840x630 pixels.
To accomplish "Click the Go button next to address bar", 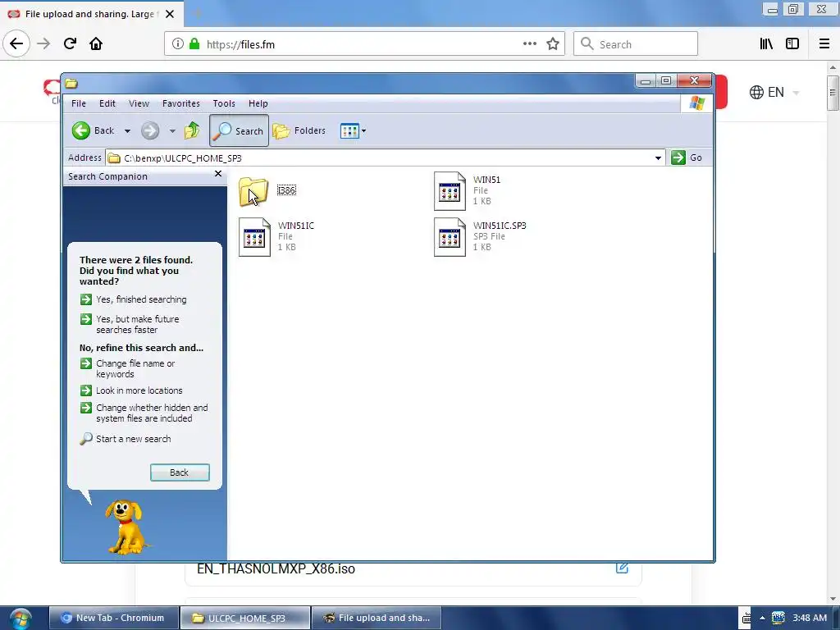I will click(687, 157).
